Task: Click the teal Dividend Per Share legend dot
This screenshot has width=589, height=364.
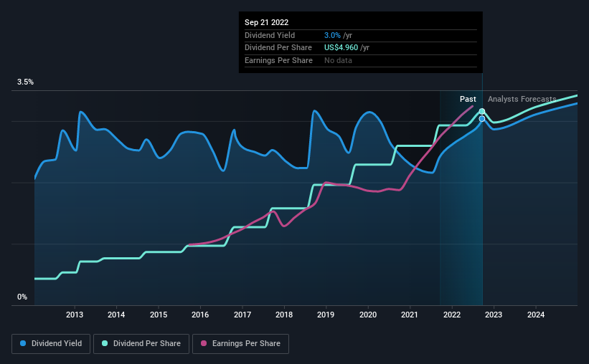Action: 105,343
